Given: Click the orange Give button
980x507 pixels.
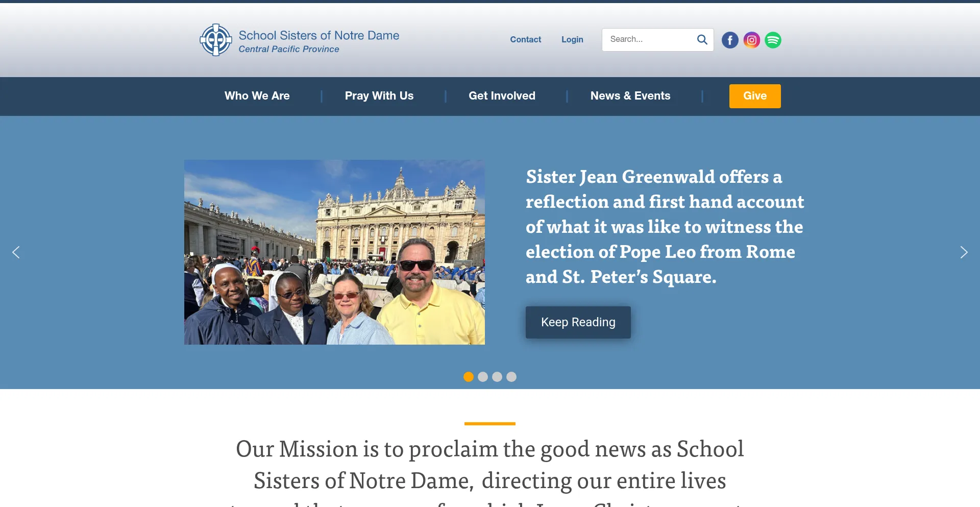Looking at the screenshot, I should pyautogui.click(x=755, y=96).
